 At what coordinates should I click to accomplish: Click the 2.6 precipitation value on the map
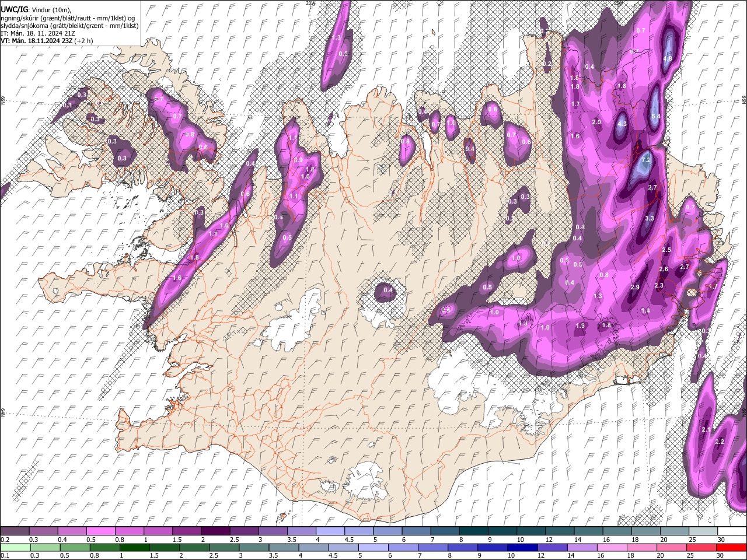pyautogui.click(x=664, y=269)
